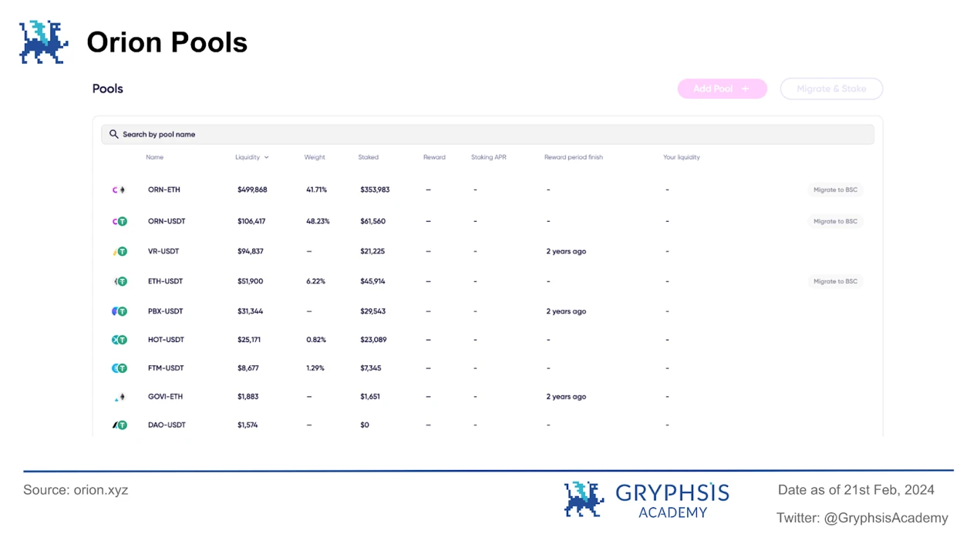Sort pools by the Liquidity column arrow
Screen dimensions: 980x544
[x=267, y=157]
